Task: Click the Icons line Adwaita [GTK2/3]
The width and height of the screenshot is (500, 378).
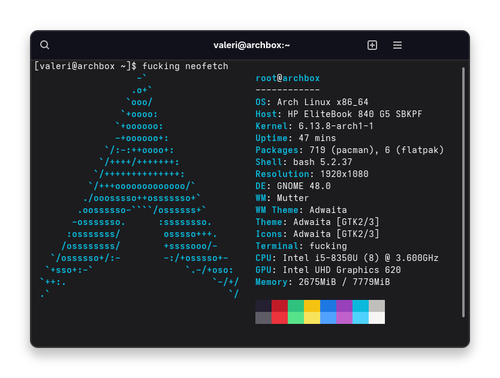Action: coord(317,234)
